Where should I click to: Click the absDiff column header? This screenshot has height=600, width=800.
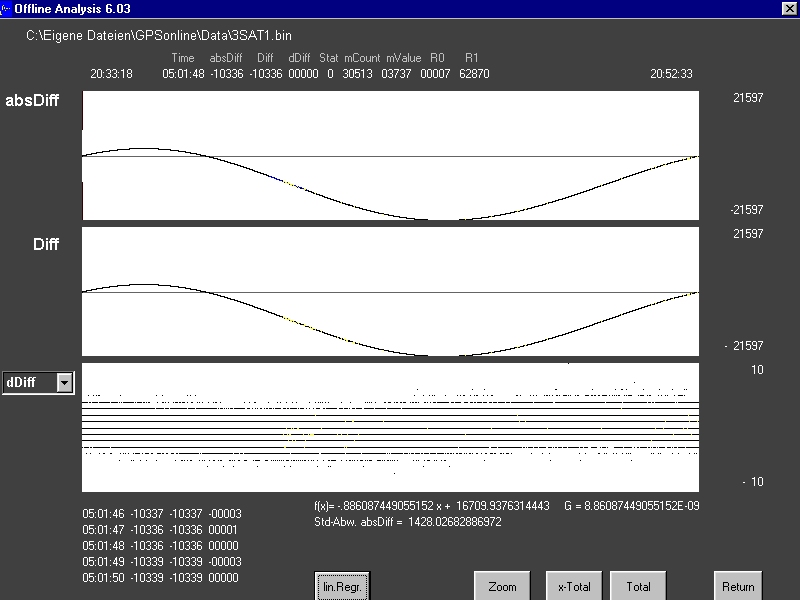[x=226, y=58]
